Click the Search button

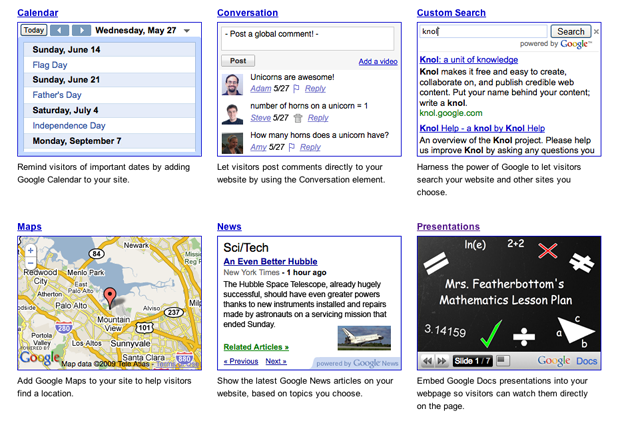click(x=571, y=31)
